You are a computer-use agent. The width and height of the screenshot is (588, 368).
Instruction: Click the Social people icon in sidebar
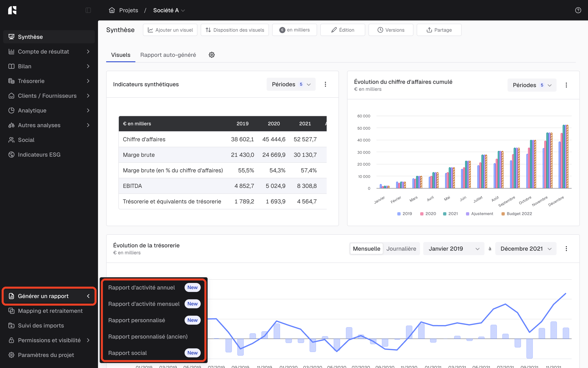(x=11, y=140)
